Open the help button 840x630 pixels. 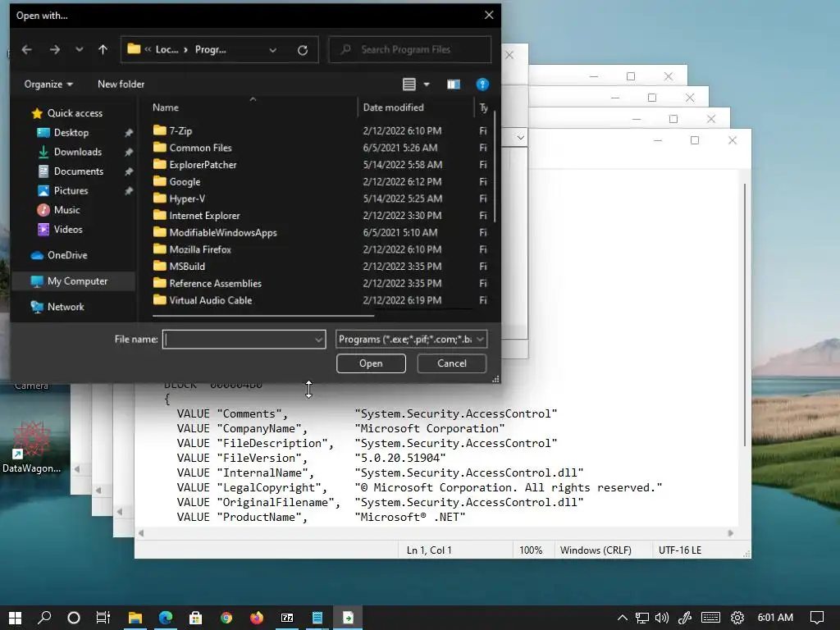click(x=482, y=84)
